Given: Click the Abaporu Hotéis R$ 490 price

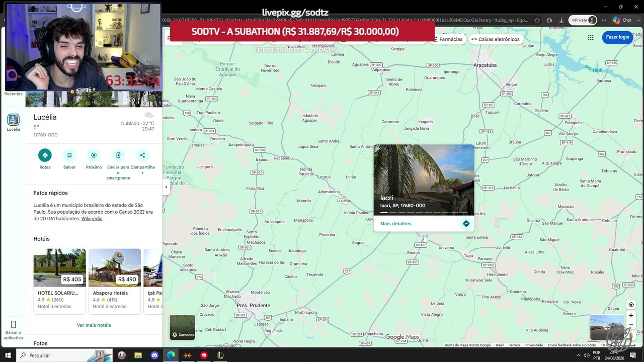Looking at the screenshot, I should click(x=127, y=280).
